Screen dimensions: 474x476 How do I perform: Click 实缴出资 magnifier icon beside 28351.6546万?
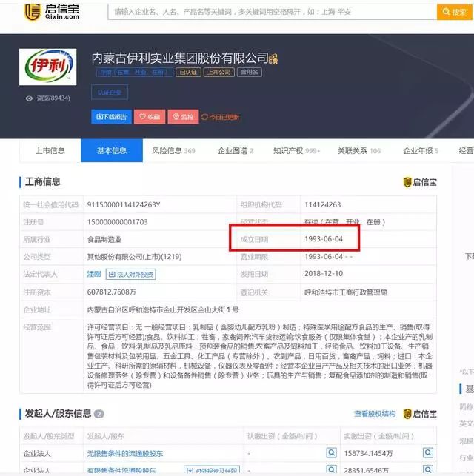(x=428, y=469)
